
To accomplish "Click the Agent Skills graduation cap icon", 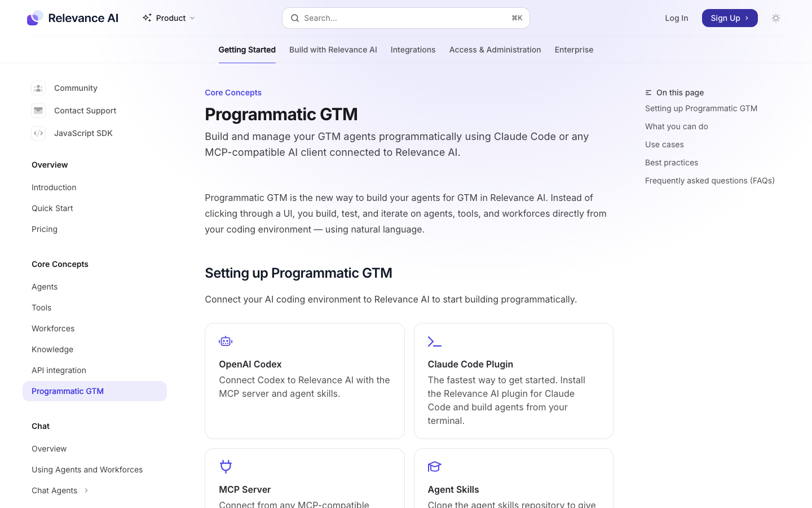I will (x=435, y=467).
